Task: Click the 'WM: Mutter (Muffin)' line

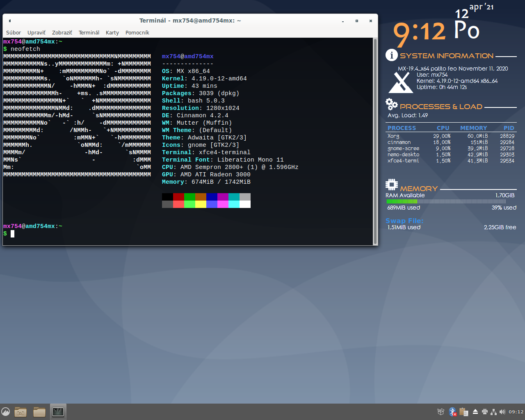Action: point(197,123)
